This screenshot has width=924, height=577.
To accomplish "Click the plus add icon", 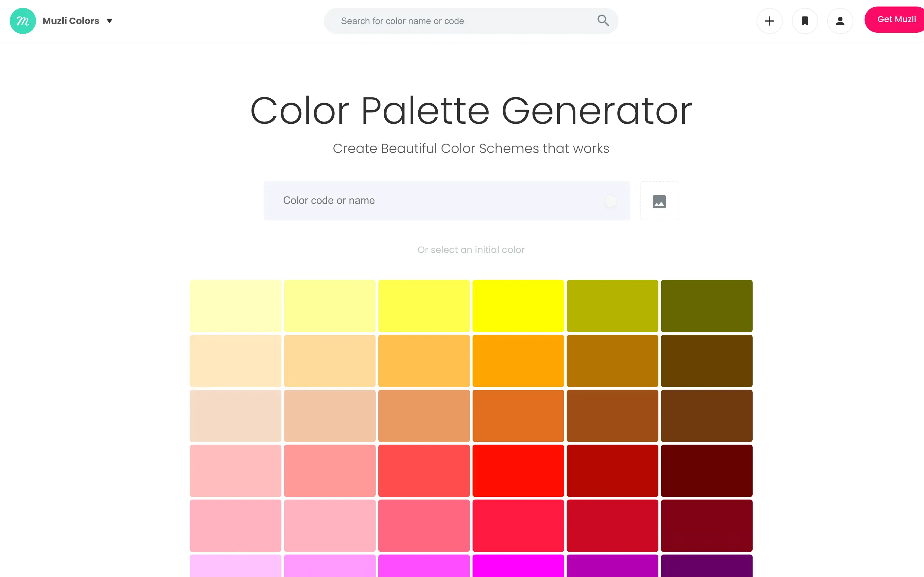I will click(x=769, y=21).
